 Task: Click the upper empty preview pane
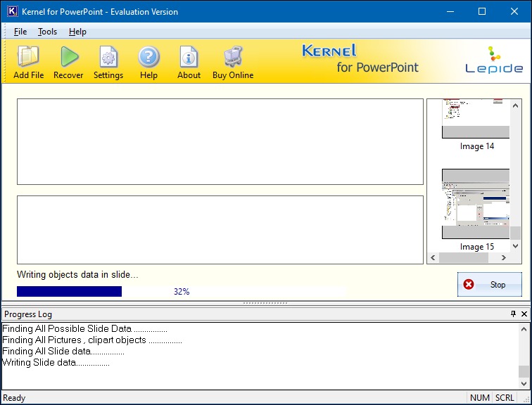pyautogui.click(x=220, y=141)
